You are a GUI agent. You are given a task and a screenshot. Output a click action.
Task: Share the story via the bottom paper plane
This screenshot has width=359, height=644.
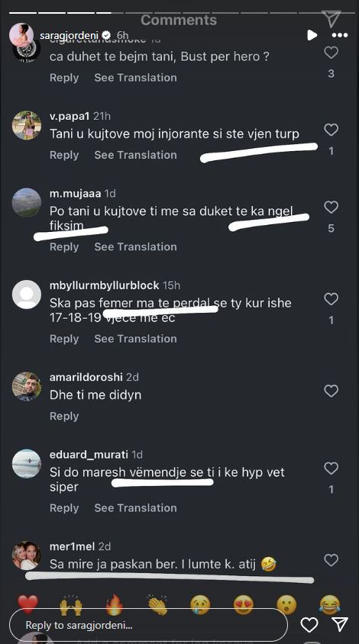pos(340,625)
